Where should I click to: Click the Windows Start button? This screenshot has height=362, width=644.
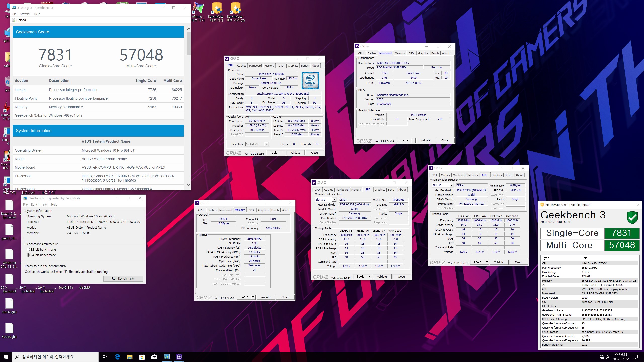coord(6,357)
